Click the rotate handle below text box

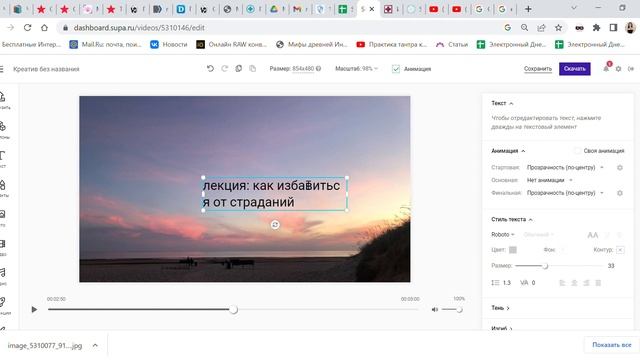(275, 225)
